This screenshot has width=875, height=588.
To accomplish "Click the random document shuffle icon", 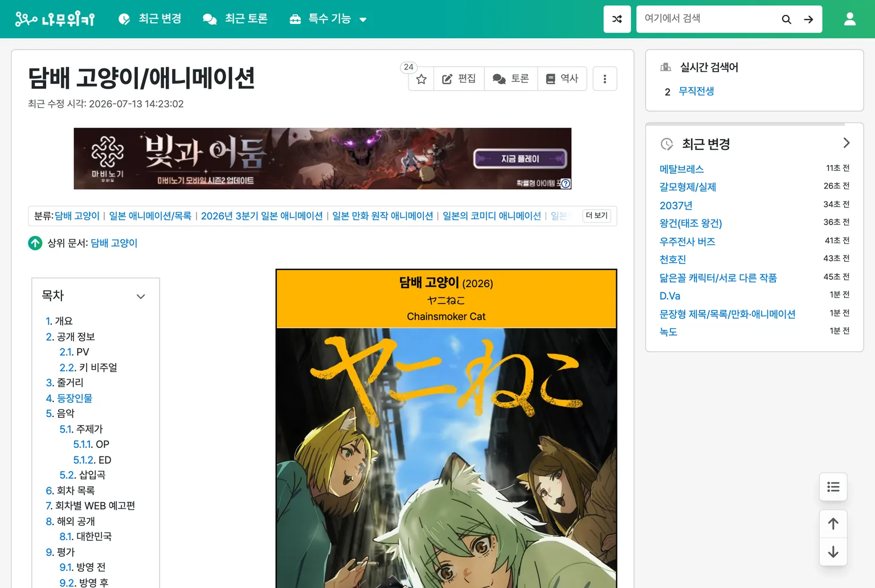I will click(x=617, y=19).
